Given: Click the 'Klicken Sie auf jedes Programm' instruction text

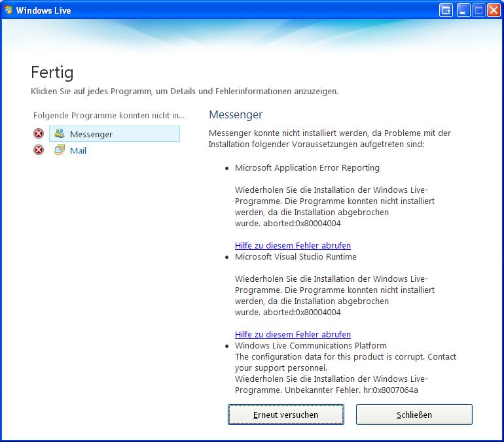Looking at the screenshot, I should pos(185,92).
